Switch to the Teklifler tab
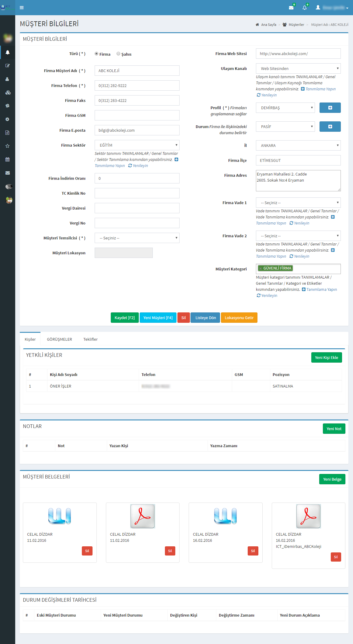The height and width of the screenshot is (644, 353). [x=90, y=339]
